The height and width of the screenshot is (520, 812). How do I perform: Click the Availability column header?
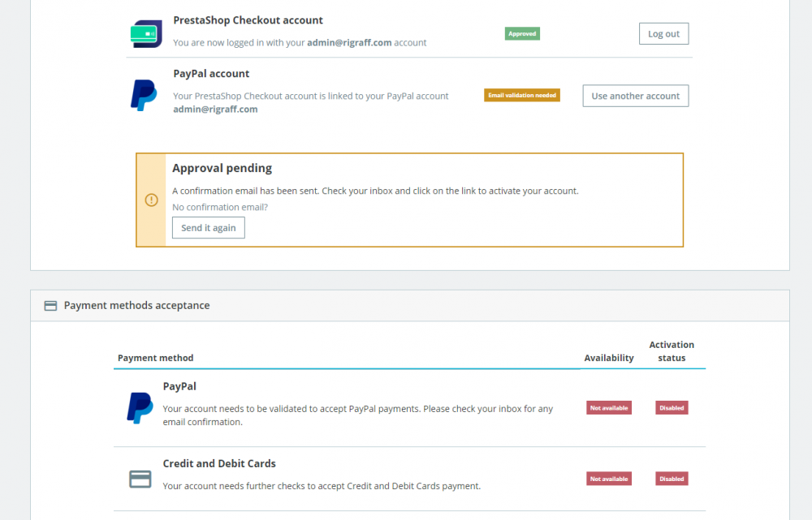tap(609, 358)
